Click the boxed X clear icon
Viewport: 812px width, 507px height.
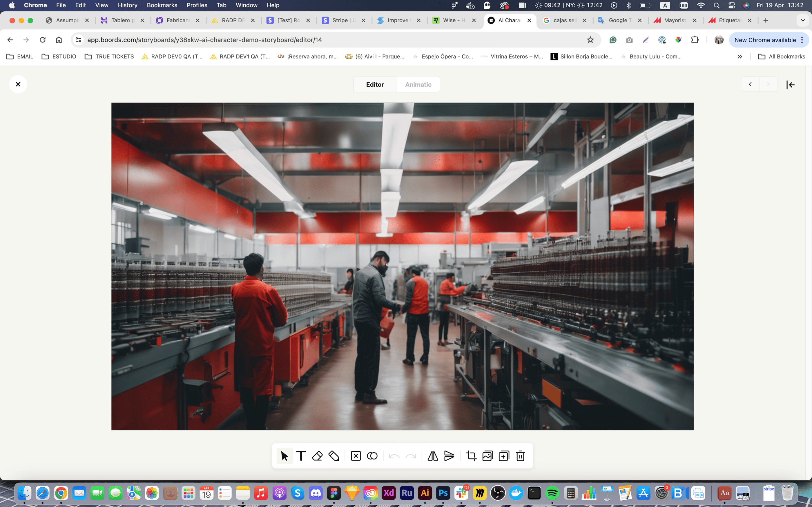point(356,456)
